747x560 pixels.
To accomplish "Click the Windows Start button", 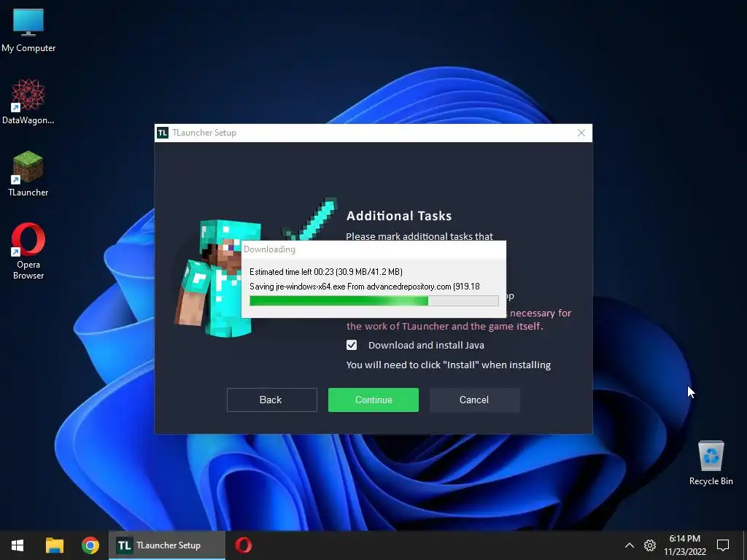I will click(18, 545).
